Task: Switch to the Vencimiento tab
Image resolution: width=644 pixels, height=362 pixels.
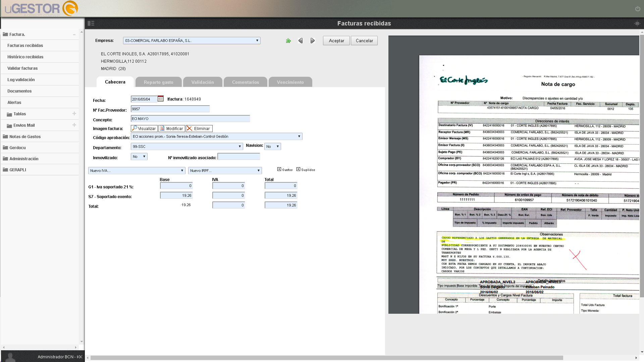Action: point(290,82)
